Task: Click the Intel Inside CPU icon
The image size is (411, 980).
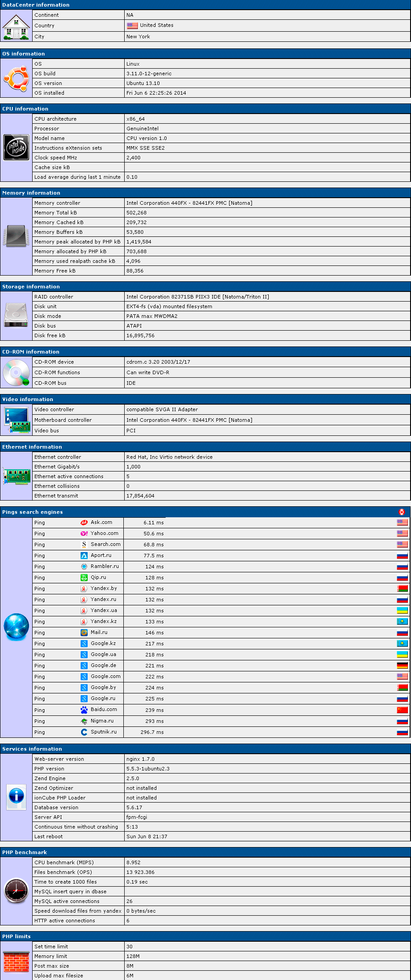Action: 16,147
